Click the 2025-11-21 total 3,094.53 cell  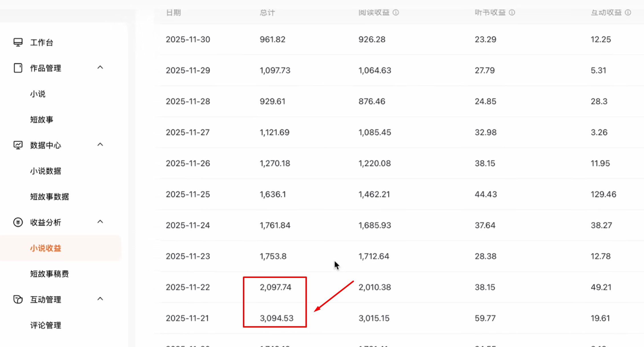click(x=276, y=318)
